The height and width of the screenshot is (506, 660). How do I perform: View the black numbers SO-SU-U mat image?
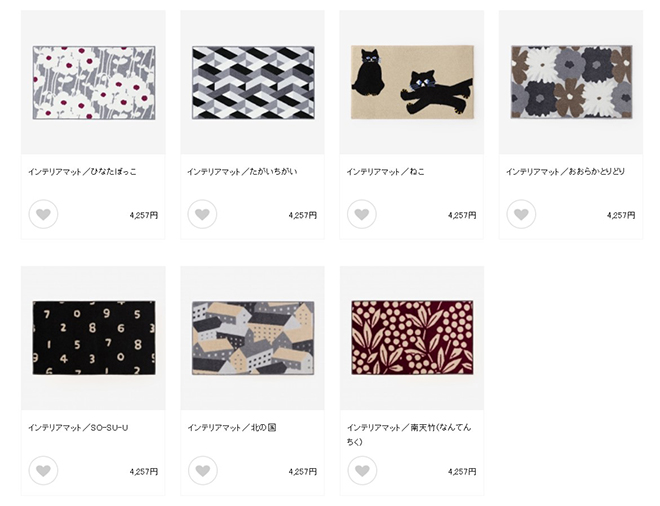93,338
